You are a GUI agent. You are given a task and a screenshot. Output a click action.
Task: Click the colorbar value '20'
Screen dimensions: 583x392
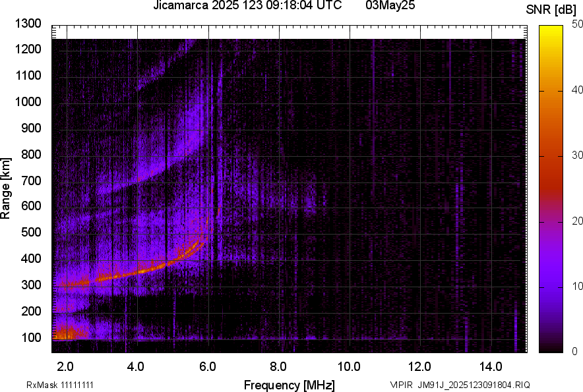[x=578, y=221]
